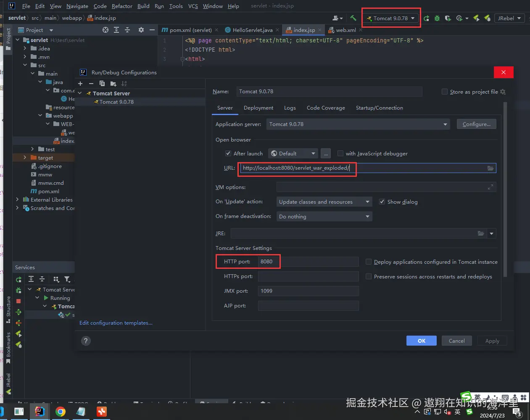Open JRebel dropdown in toolbar
The width and height of the screenshot is (530, 420).
click(510, 18)
